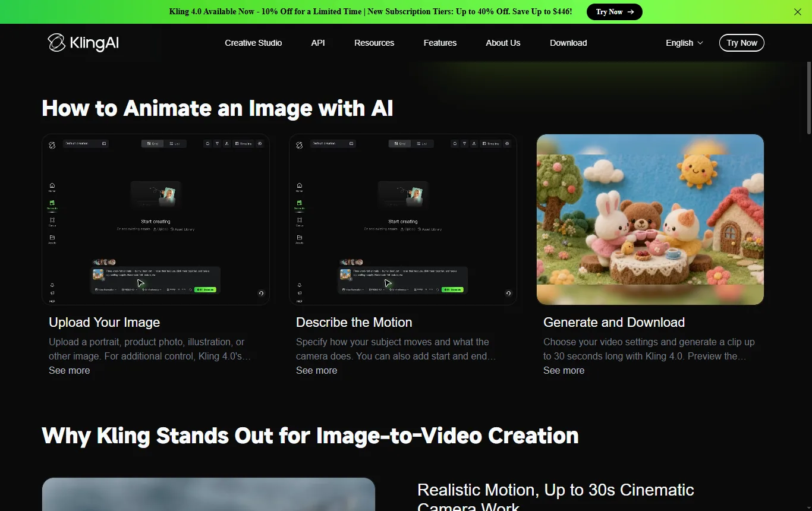Expand See more under Describe the Motion
Screen dimensions: 812x511
317,370
